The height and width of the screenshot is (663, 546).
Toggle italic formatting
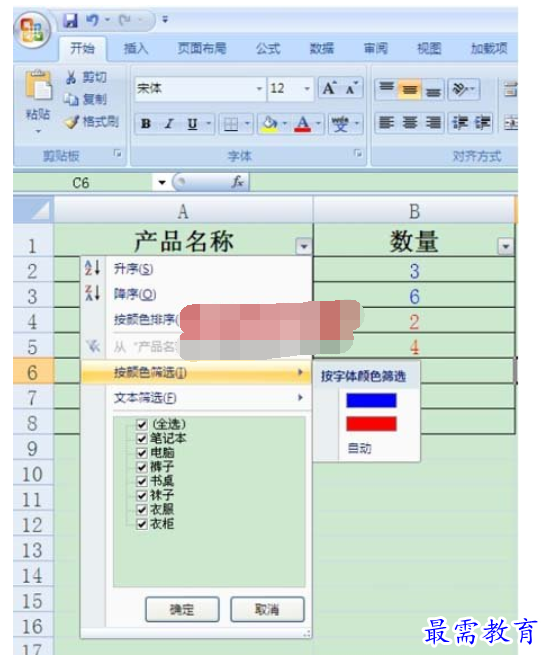(x=169, y=124)
